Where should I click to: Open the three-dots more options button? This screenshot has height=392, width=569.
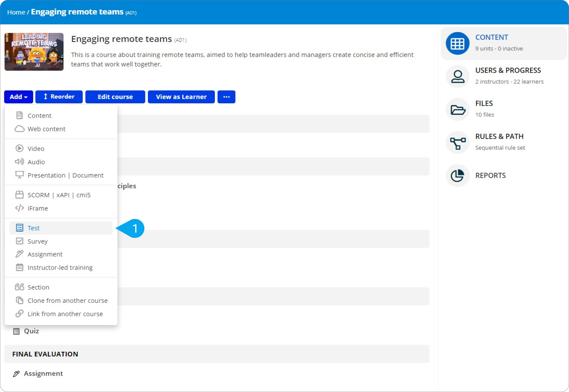(226, 97)
